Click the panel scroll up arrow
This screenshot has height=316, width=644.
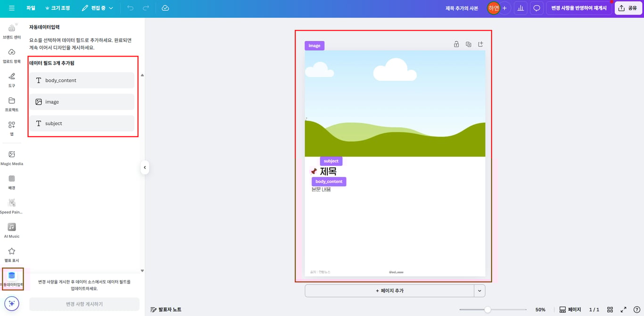(x=142, y=75)
